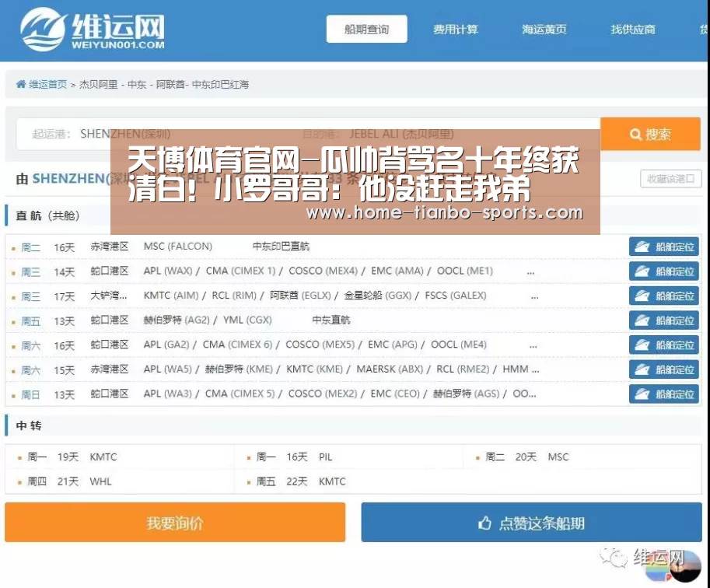Click 船舶定位 for the APL (WA3) row
Screen dimensions: 710x588
click(x=664, y=394)
